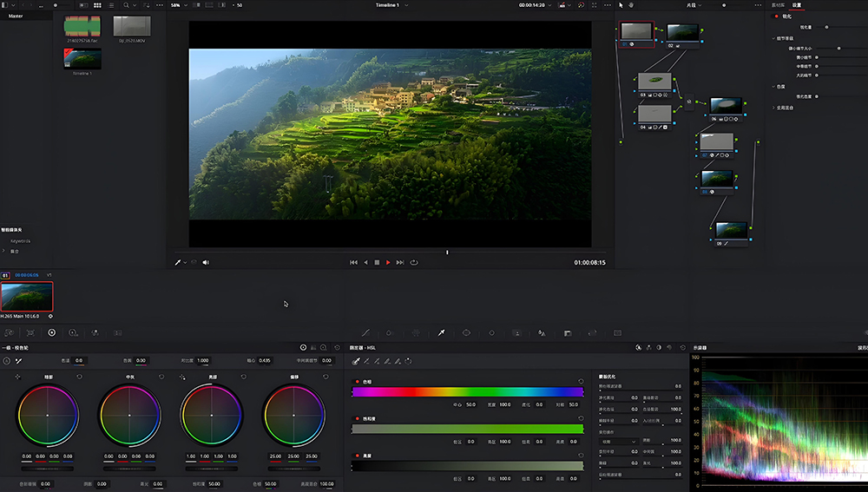Mute the viewer audio speaker icon
The height and width of the screenshot is (492, 868).
206,262
